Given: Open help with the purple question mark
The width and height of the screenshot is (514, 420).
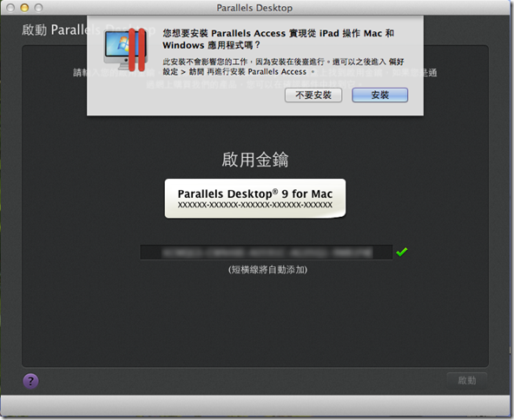Looking at the screenshot, I should click(x=30, y=381).
